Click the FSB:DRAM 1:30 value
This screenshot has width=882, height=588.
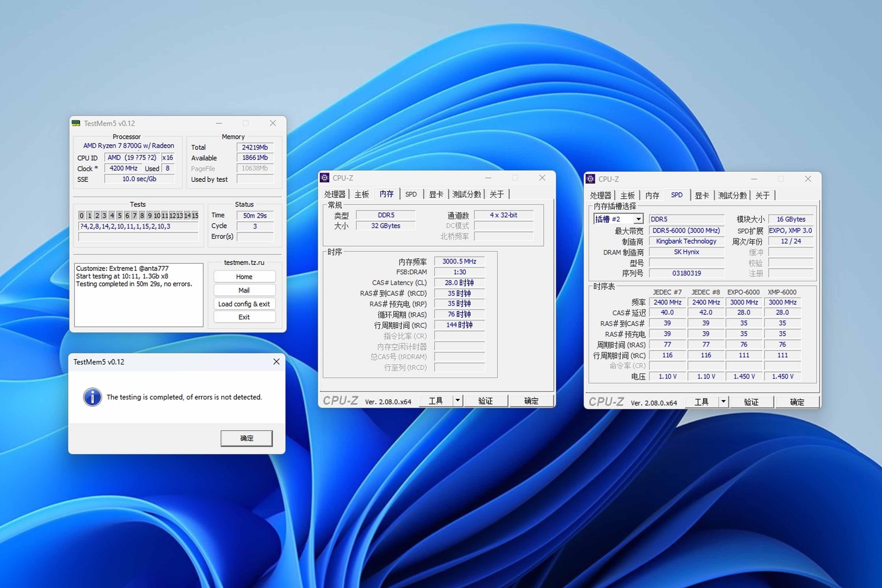[x=459, y=272]
